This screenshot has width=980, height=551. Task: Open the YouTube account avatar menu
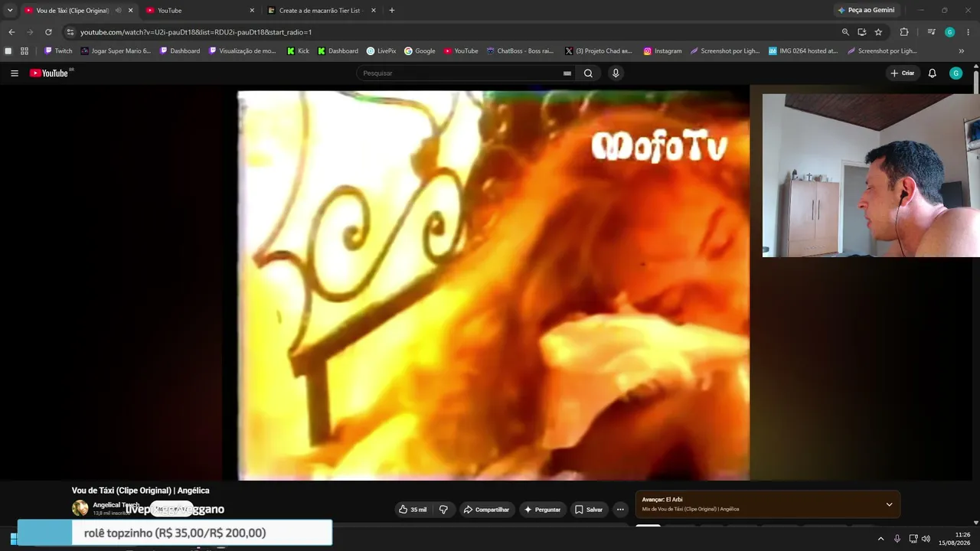pyautogui.click(x=955, y=73)
